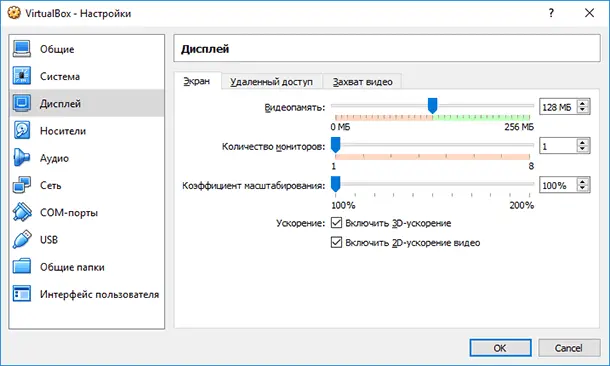Click the 100% minimum scale label
The height and width of the screenshot is (366, 610).
[343, 205]
